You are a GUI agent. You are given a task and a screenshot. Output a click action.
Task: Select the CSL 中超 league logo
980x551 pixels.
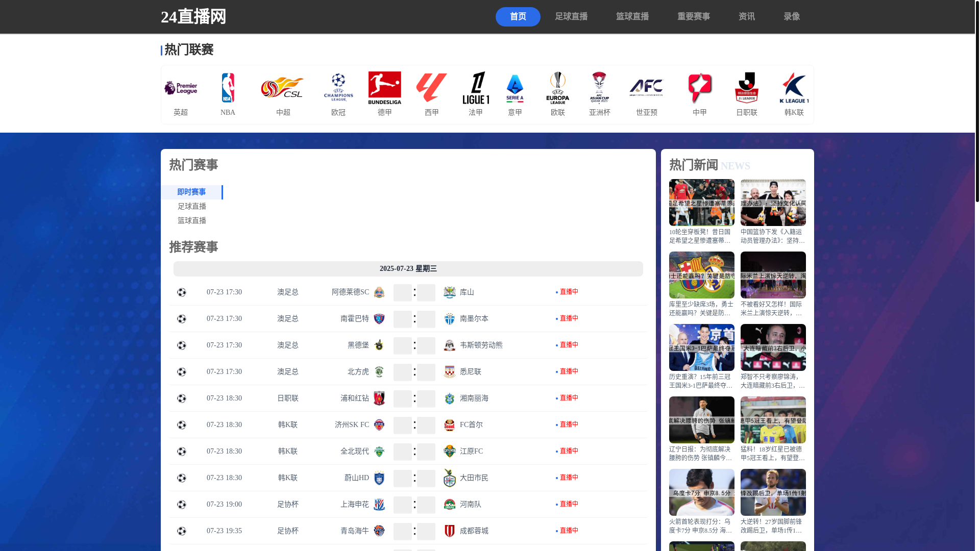tap(283, 88)
